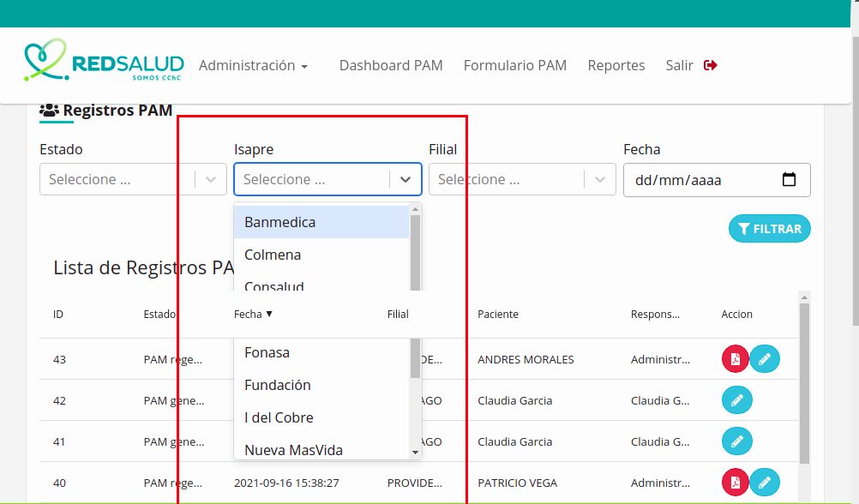
Task: Click date 2021-09-16 15:38:27 cell
Action: point(286,483)
